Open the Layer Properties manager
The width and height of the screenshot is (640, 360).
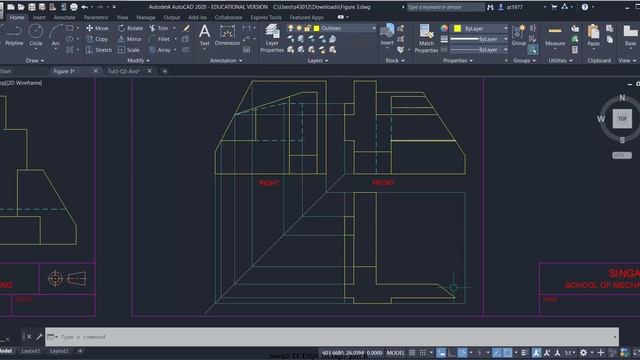coord(272,38)
